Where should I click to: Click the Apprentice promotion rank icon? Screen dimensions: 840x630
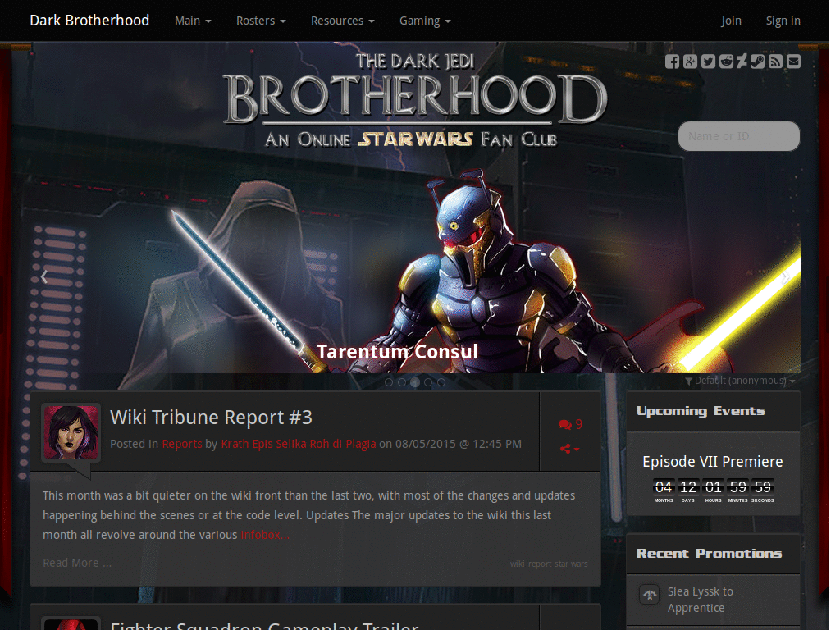649,595
